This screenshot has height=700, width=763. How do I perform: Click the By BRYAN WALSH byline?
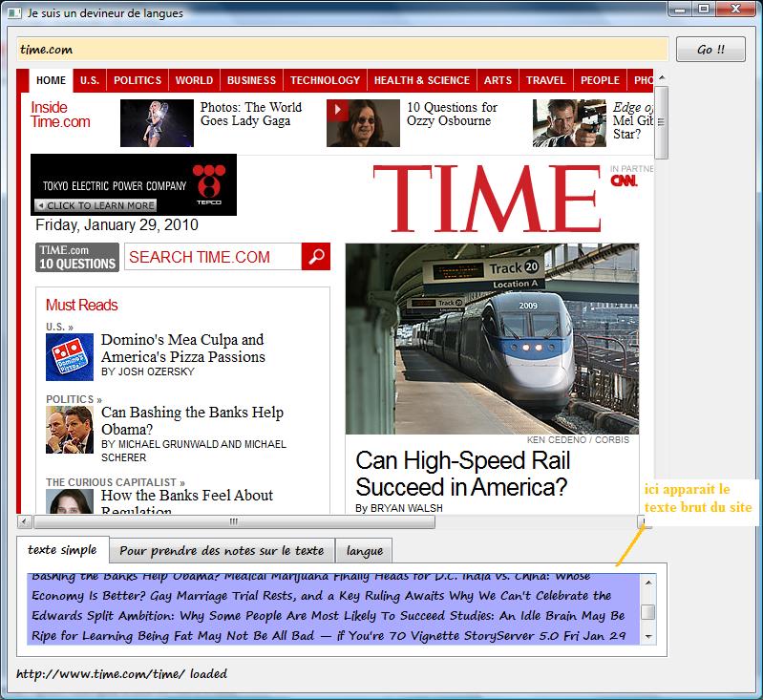(399, 508)
